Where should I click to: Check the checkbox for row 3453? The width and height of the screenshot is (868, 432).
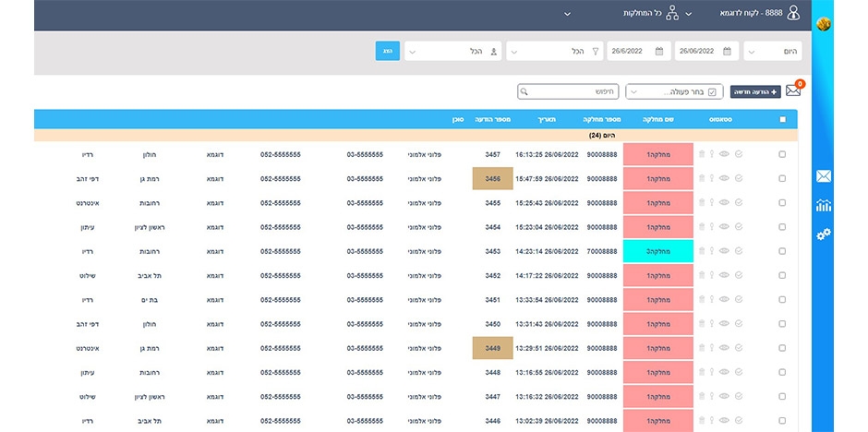pyautogui.click(x=782, y=251)
